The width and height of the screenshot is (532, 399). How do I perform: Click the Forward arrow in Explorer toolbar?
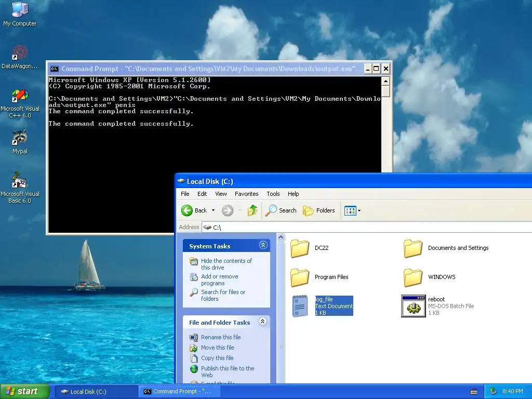(228, 210)
